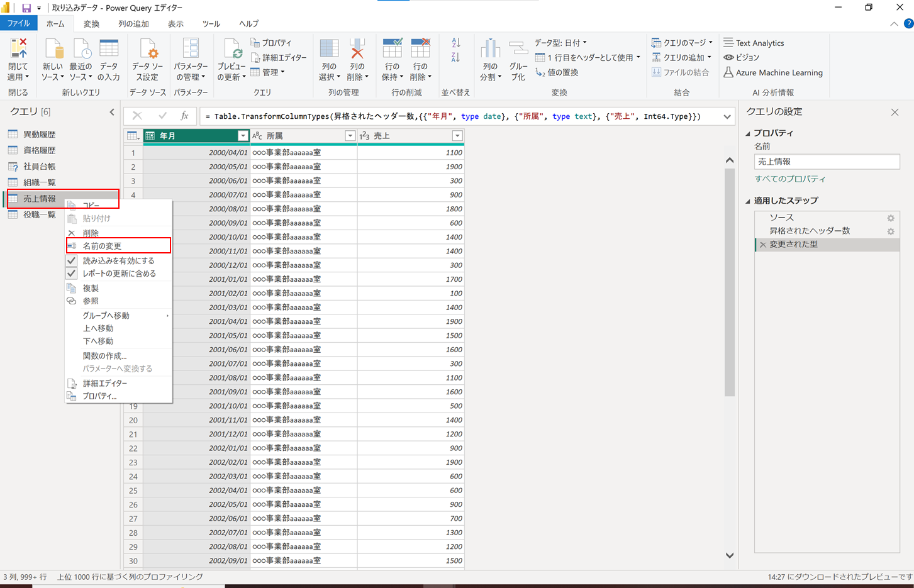Click the グループ化 (Group By) icon
Image resolution: width=914 pixels, height=588 pixels.
click(x=518, y=49)
